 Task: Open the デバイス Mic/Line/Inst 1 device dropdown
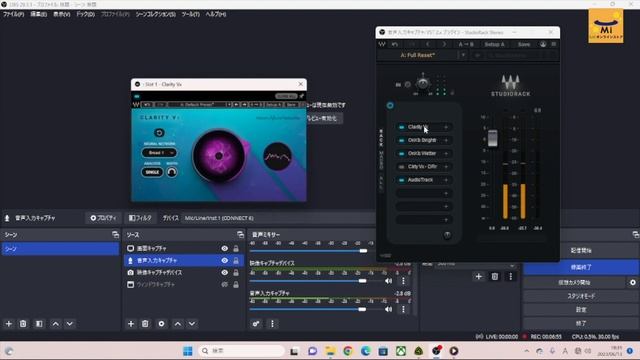pos(278,218)
